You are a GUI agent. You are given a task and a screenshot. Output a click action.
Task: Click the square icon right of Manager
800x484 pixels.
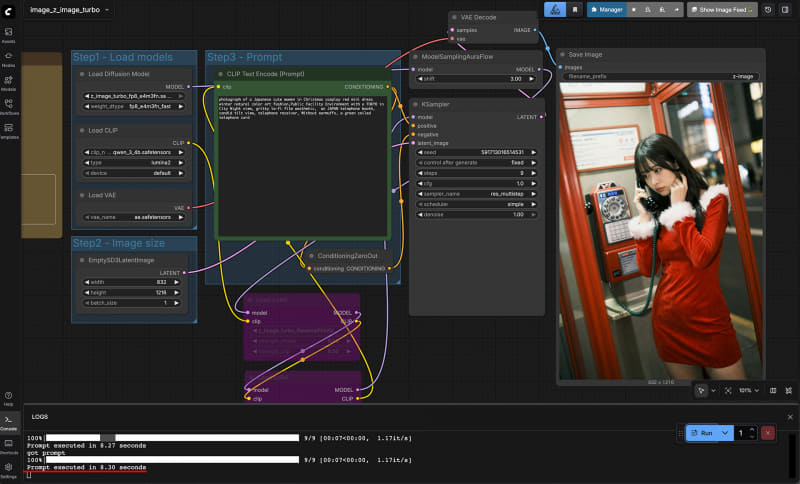pyautogui.click(x=634, y=10)
